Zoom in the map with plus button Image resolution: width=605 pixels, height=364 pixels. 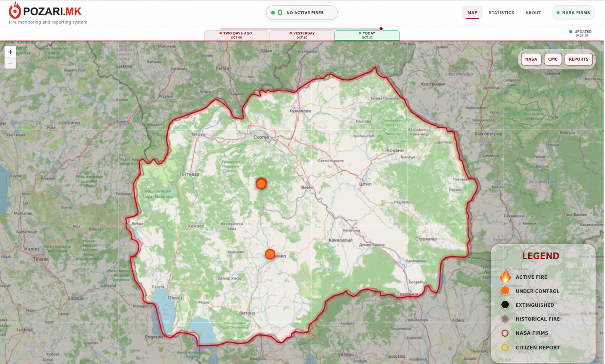pyautogui.click(x=10, y=52)
